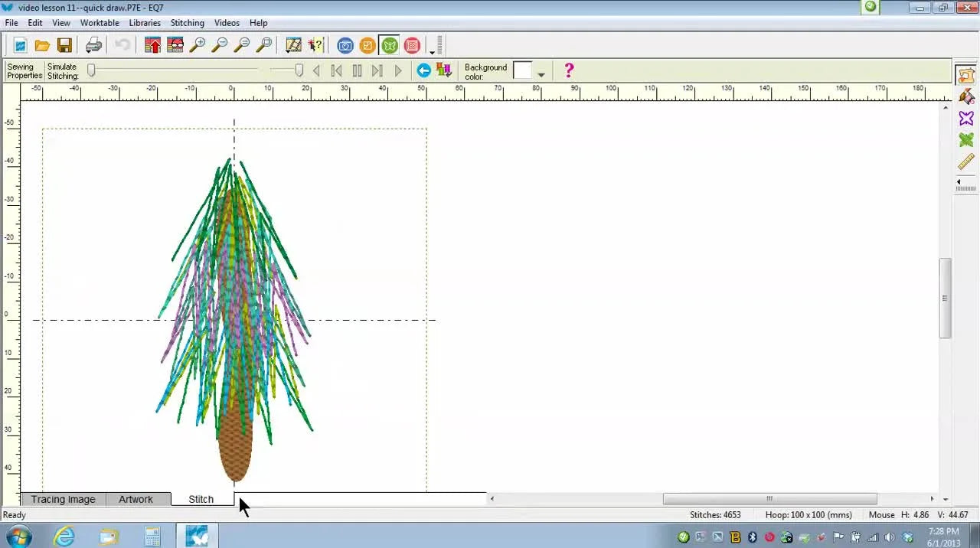Open the Thread and brush tool

coord(966,96)
